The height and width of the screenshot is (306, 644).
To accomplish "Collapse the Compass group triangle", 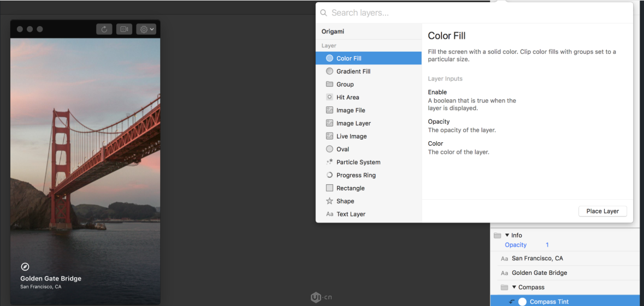I will pyautogui.click(x=514, y=287).
